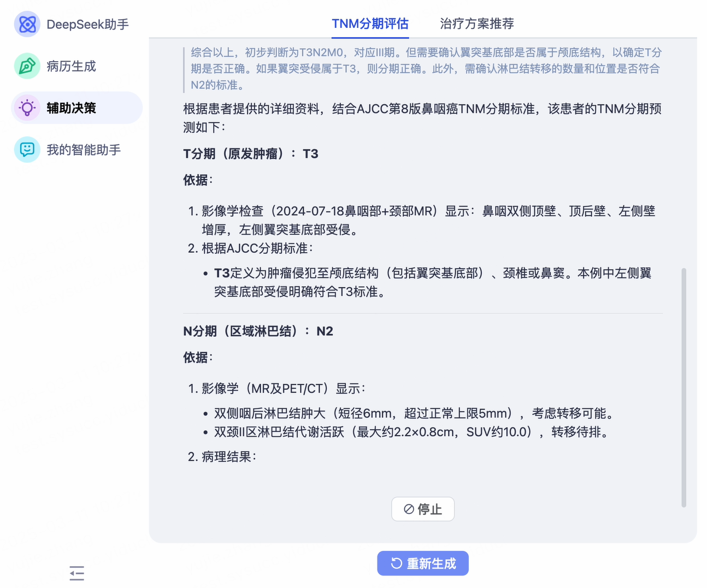Select the 辅助决策 sidebar entry
The width and height of the screenshot is (707, 588).
pyautogui.click(x=71, y=108)
